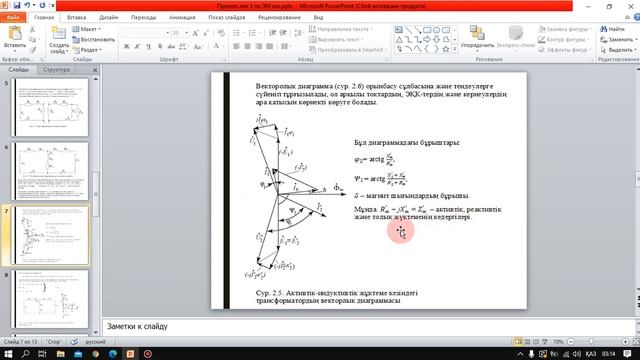Open character spacing AV dropdown
This screenshot has width=640, height=360.
click(183, 46)
